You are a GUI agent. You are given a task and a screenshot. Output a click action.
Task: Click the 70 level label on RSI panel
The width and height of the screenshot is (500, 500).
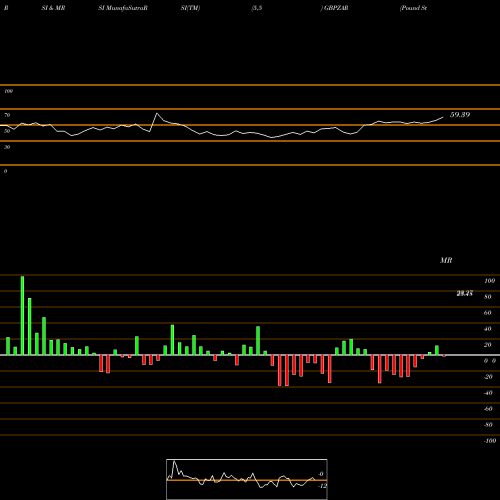(x=7, y=115)
